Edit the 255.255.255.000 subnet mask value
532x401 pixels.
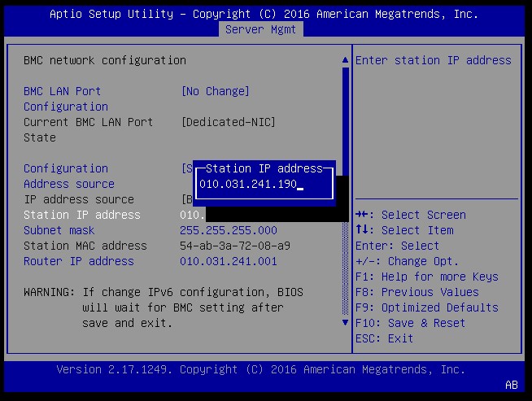point(228,230)
